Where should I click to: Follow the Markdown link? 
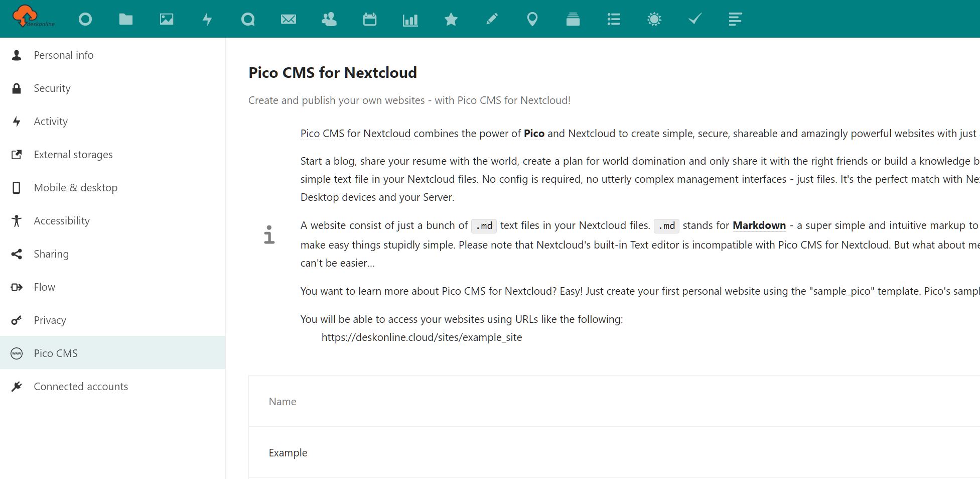point(759,225)
